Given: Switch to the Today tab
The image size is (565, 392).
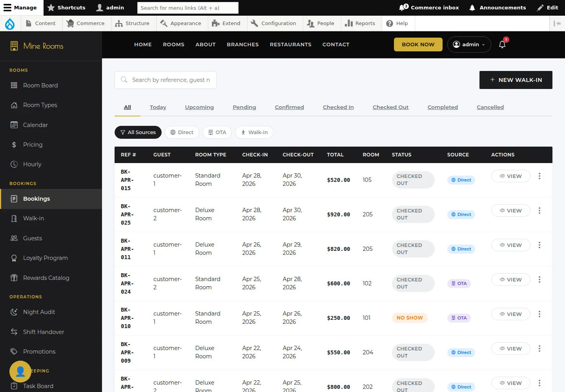Looking at the screenshot, I should pyautogui.click(x=158, y=107).
